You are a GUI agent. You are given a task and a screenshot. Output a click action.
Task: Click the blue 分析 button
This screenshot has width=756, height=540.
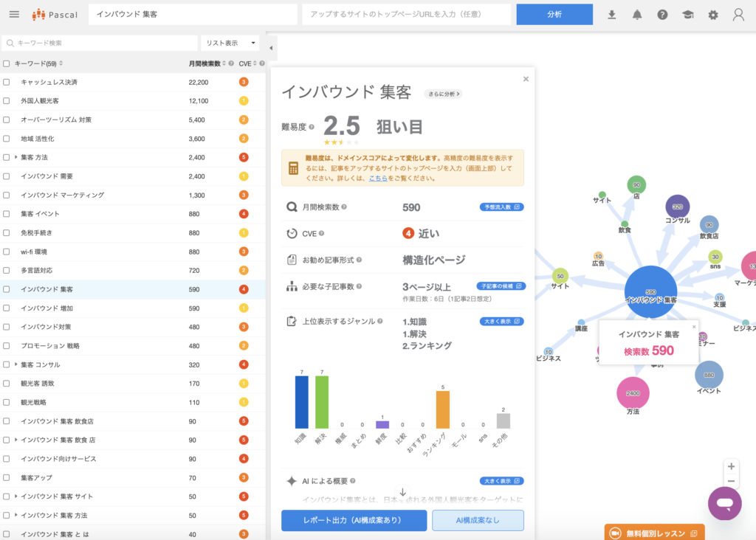(x=554, y=15)
